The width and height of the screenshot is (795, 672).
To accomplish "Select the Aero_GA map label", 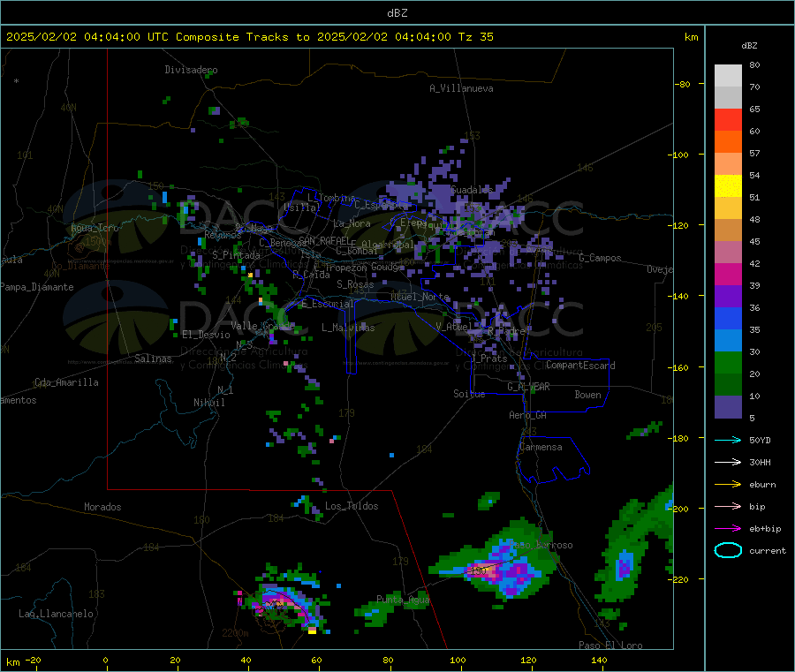I will click(527, 415).
